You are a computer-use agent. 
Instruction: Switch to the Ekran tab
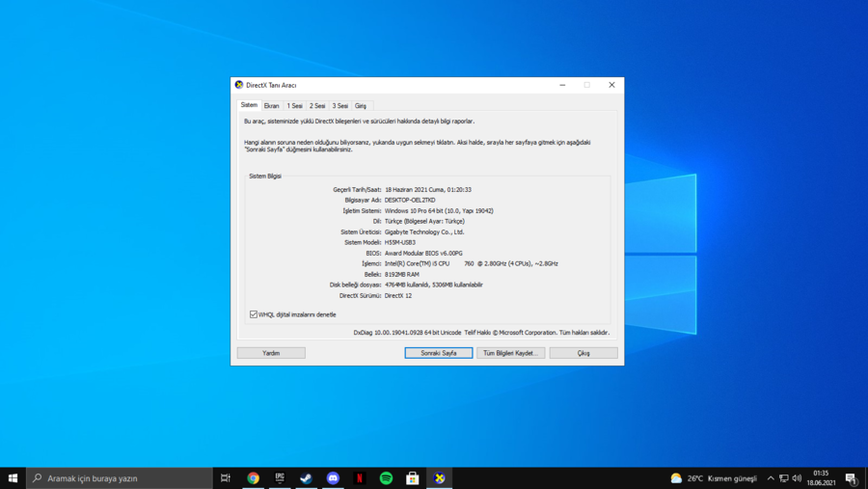pos(272,106)
